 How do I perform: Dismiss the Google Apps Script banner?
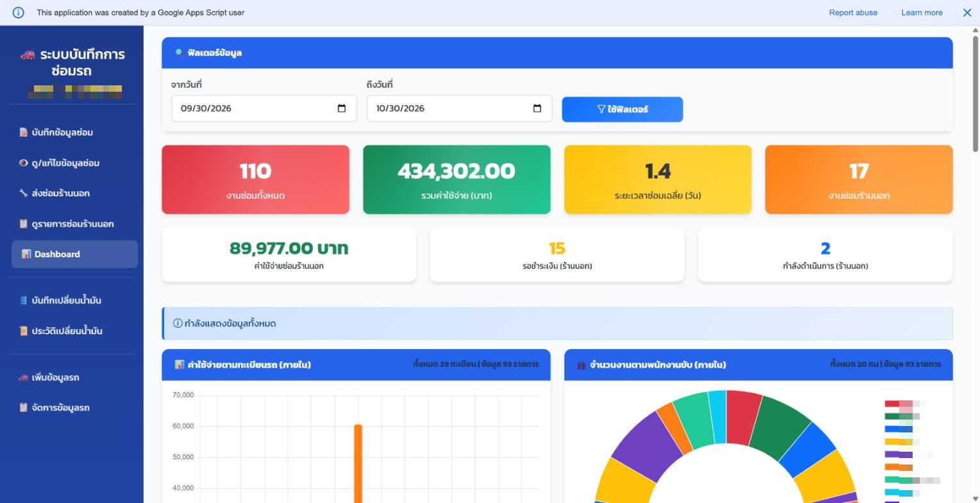(x=967, y=12)
